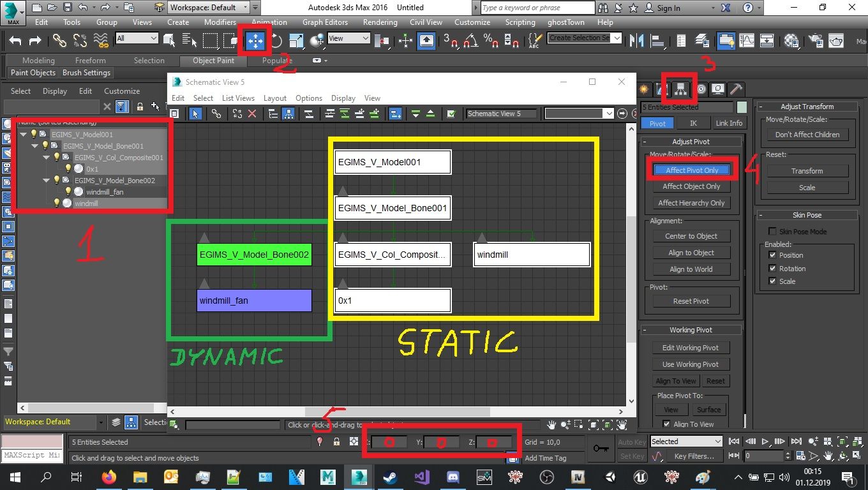The height and width of the screenshot is (490, 868).
Task: Collapse EGIMS_V_Model_Bone002 tree node
Action: coord(46,180)
